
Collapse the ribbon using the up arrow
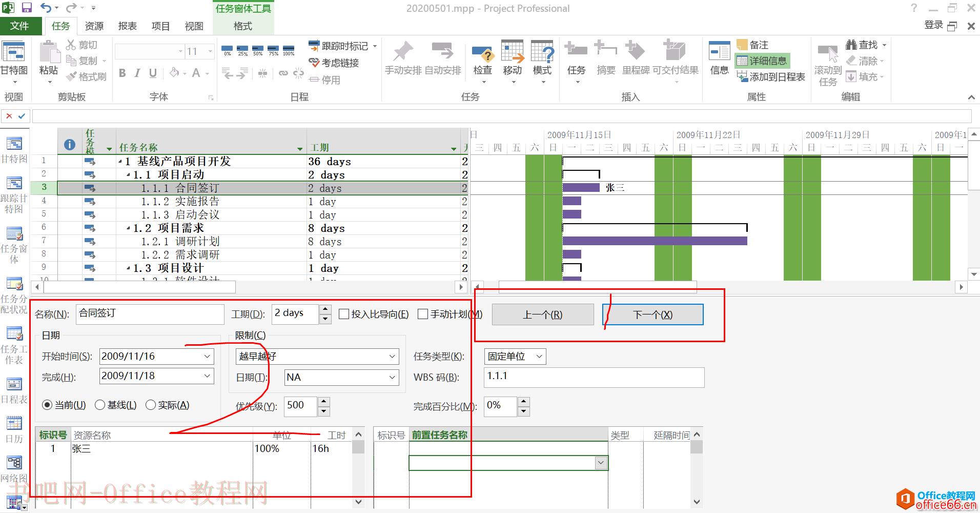coord(971,97)
